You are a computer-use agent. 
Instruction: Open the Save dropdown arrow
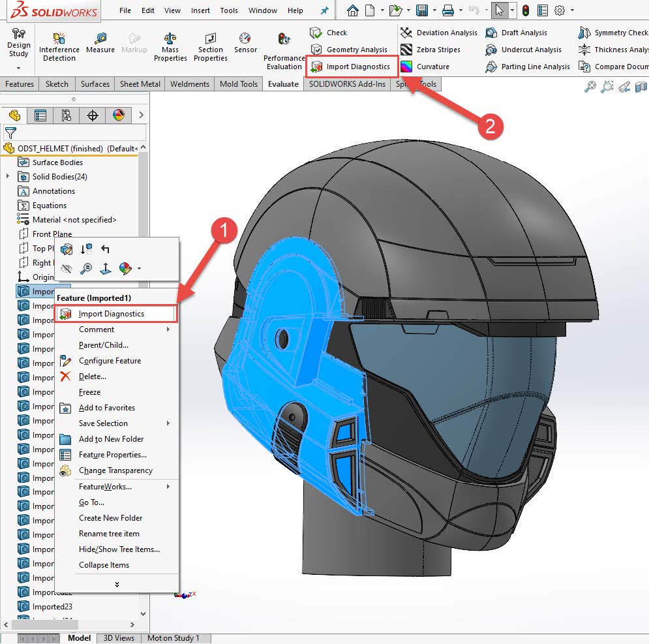pyautogui.click(x=434, y=10)
